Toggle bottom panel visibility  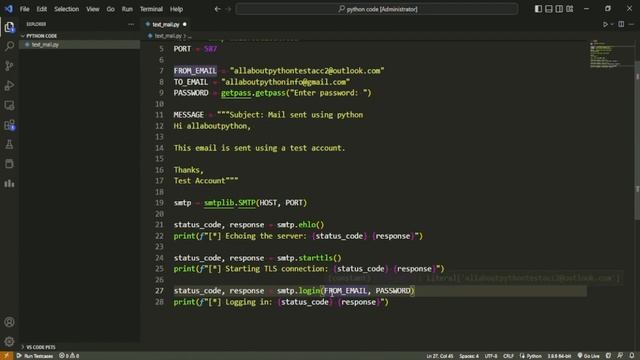tap(549, 9)
